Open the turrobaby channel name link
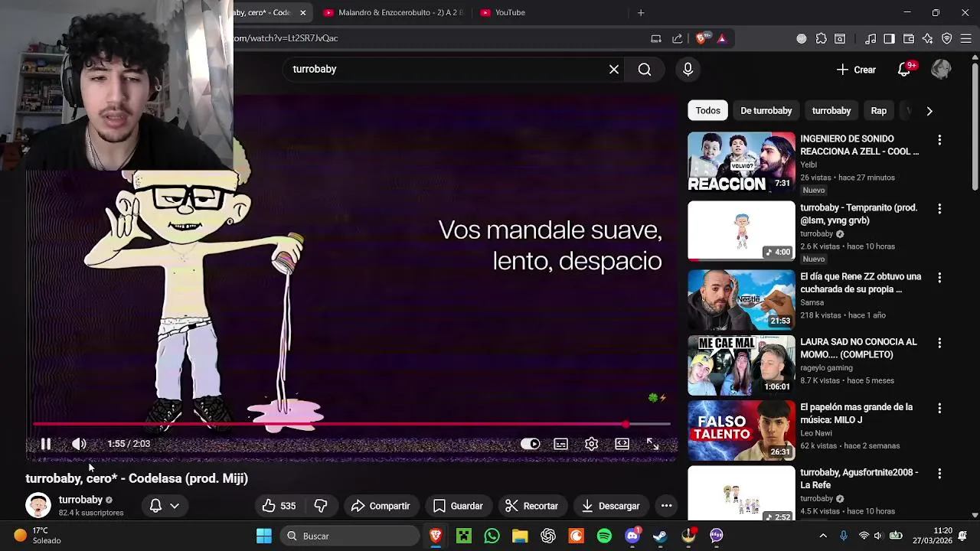 click(80, 500)
